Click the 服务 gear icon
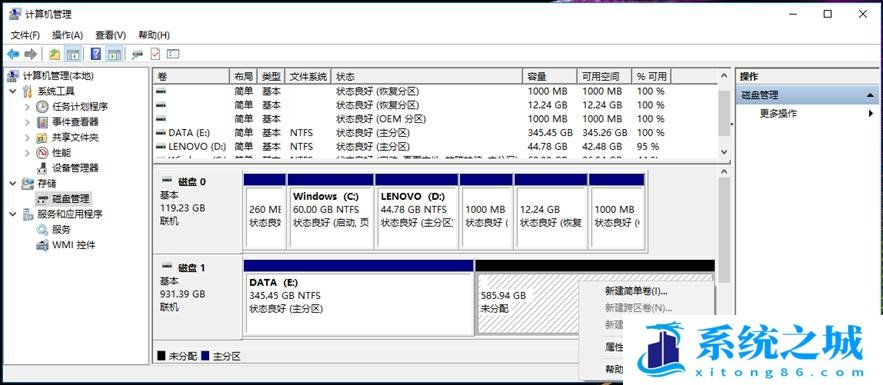The width and height of the screenshot is (883, 385). [42, 229]
